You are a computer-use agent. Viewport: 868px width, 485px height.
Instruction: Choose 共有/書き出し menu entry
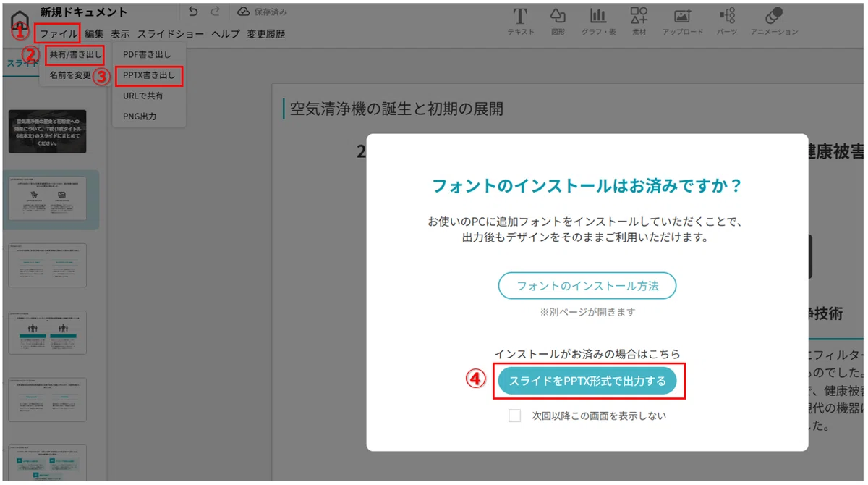(x=75, y=54)
